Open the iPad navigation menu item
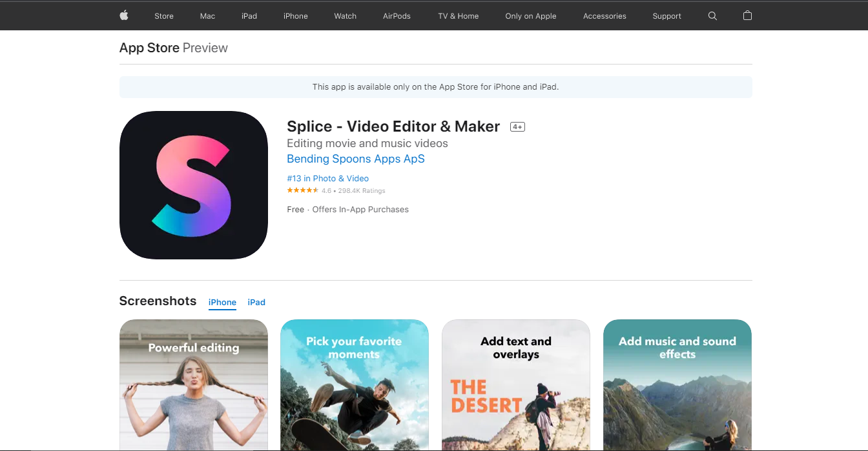This screenshot has width=868, height=451. (x=249, y=16)
